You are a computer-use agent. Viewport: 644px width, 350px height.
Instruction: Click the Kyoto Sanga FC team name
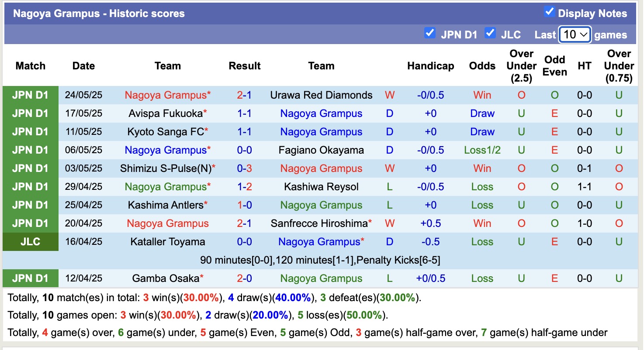[166, 132]
